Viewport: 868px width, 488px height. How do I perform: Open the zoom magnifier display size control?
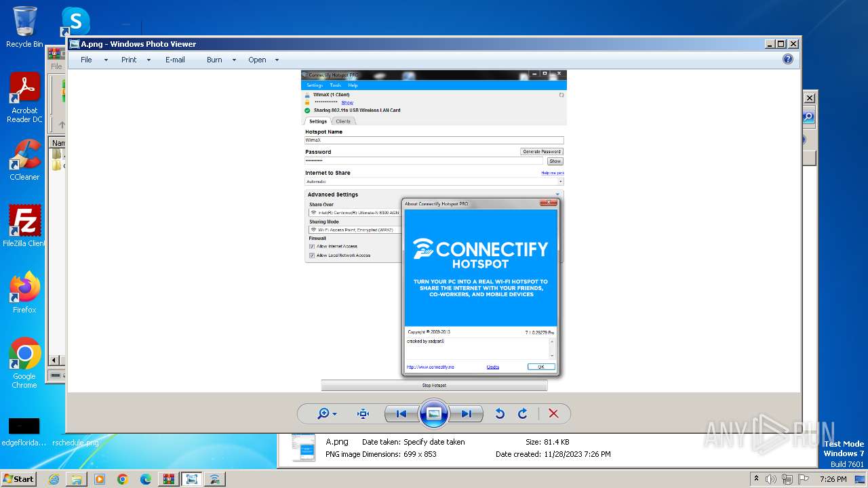(328, 413)
